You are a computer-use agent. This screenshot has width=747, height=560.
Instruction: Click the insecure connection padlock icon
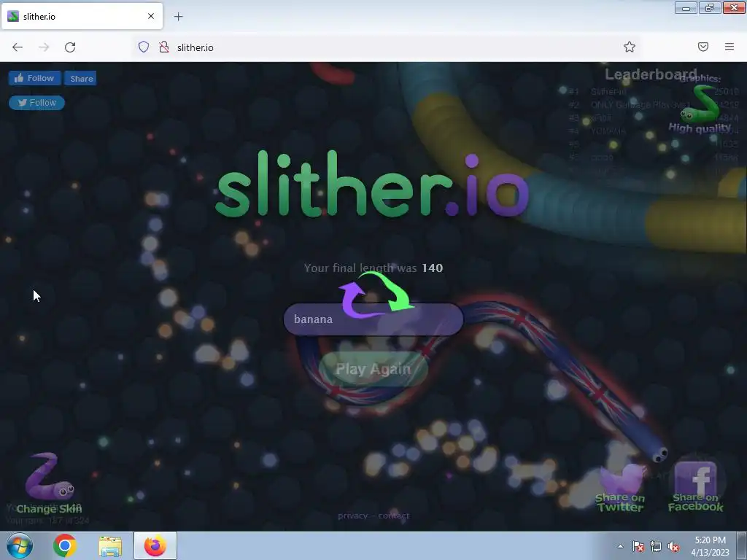tap(164, 47)
